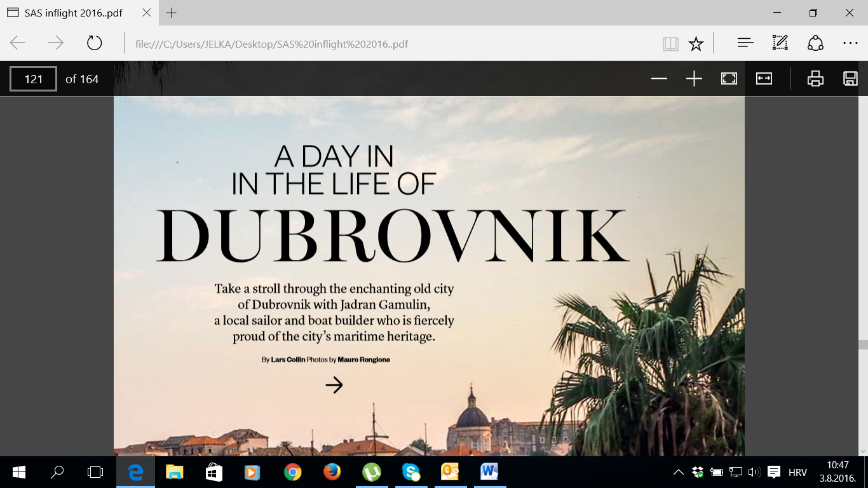868x488 pixels.
Task: Open uTorrent from the taskbar
Action: (x=371, y=472)
